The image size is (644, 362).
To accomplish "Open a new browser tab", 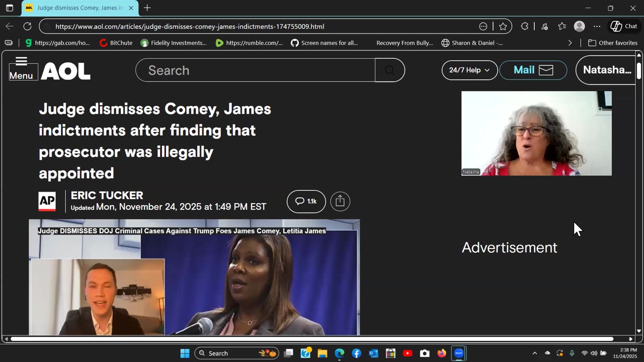I will [147, 8].
